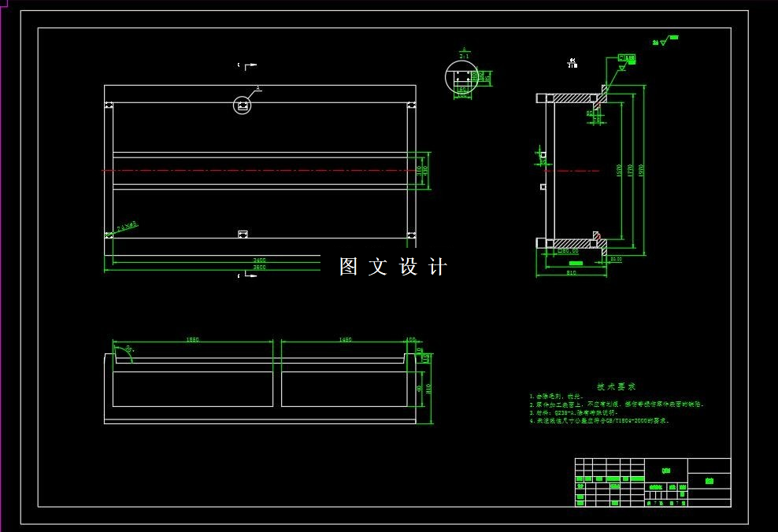Select the enlarged detail view circle
This screenshot has height=532, width=778.
[462, 77]
